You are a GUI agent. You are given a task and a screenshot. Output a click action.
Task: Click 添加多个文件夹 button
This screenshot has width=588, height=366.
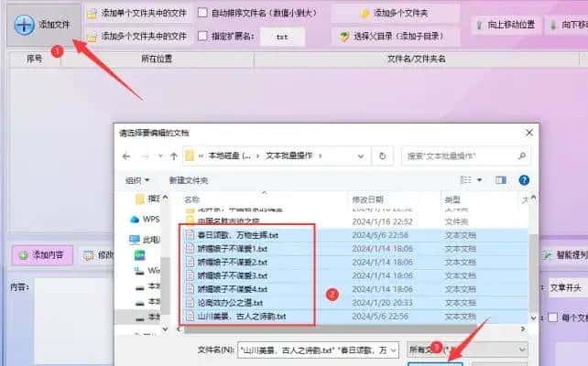[395, 14]
